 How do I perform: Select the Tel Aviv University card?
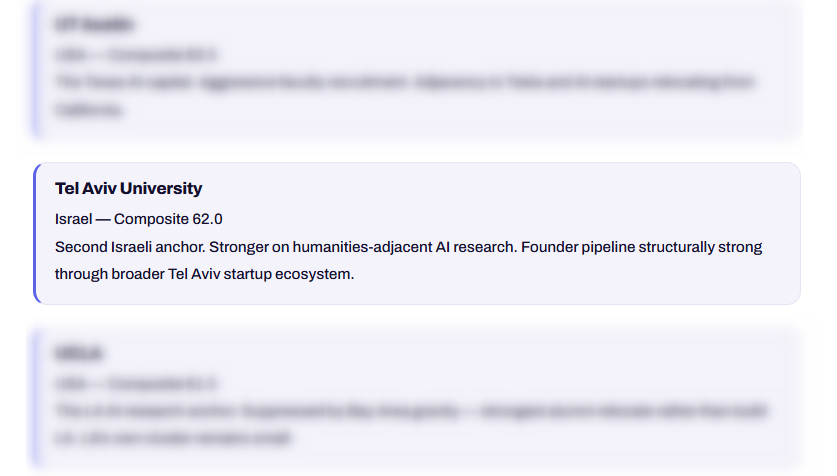click(417, 234)
